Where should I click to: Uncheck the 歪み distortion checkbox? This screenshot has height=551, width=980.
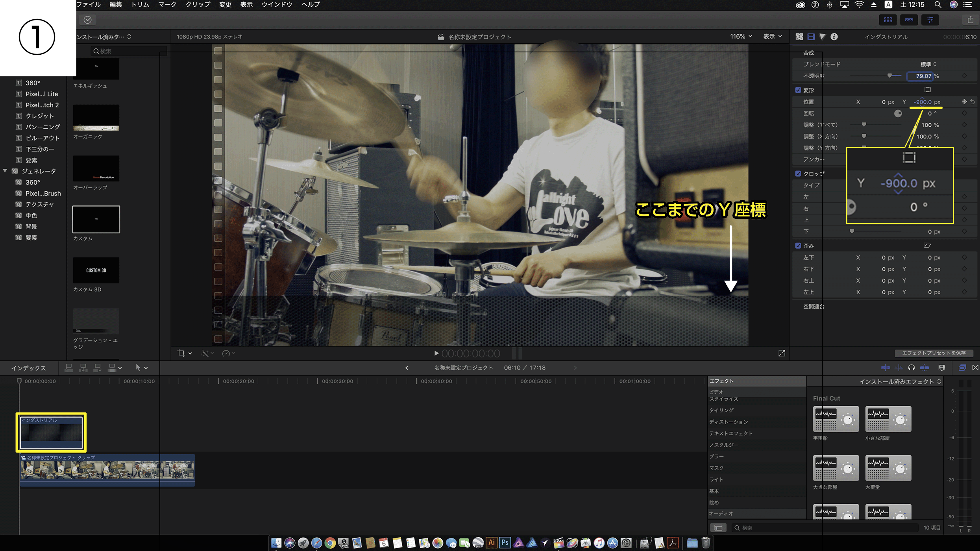(x=798, y=246)
